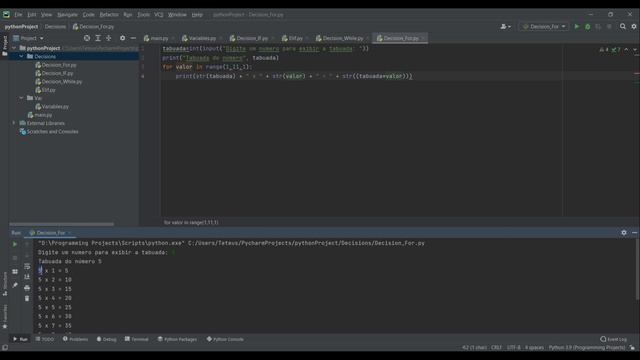Click tool window quick access icon bottom-left
Viewport: 640px width, 360px height.
click(5, 347)
